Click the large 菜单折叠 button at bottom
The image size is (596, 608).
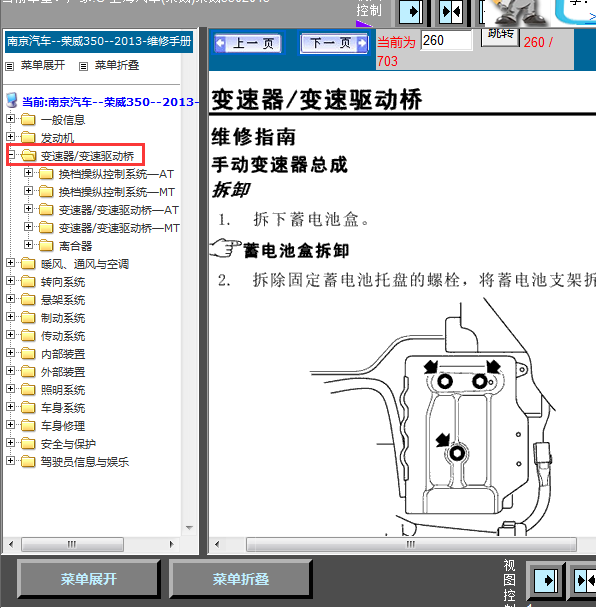pos(240,579)
